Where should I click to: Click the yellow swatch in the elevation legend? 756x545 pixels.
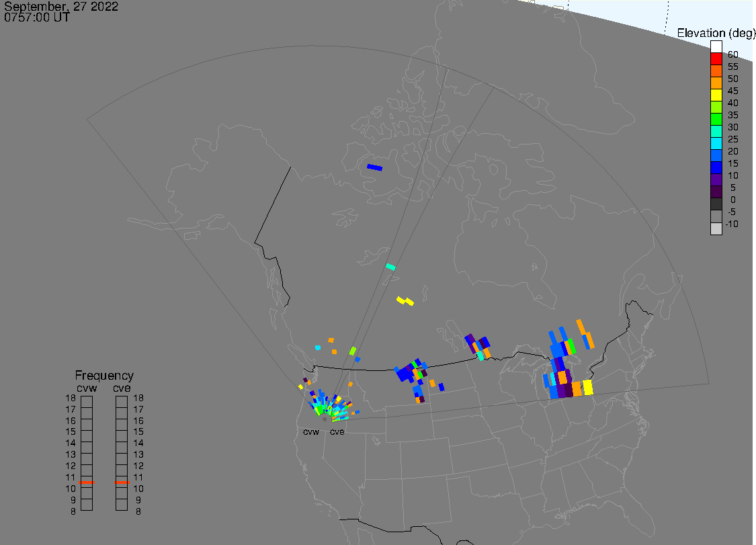click(716, 95)
